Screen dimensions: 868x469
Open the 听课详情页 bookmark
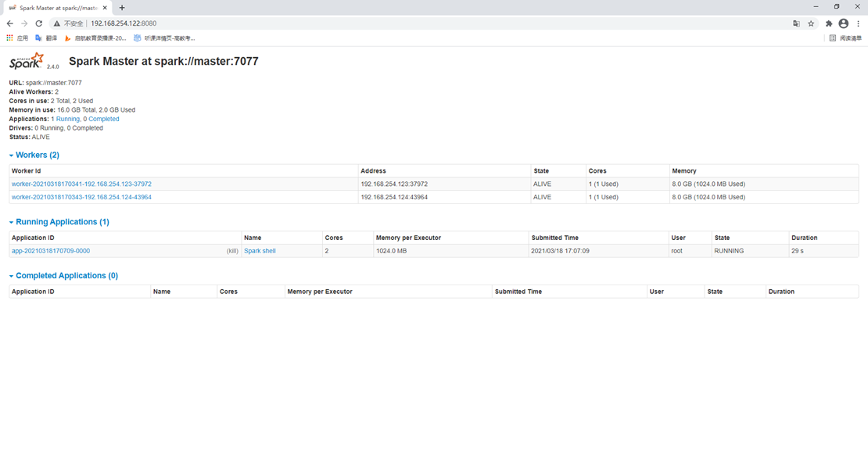click(x=164, y=38)
